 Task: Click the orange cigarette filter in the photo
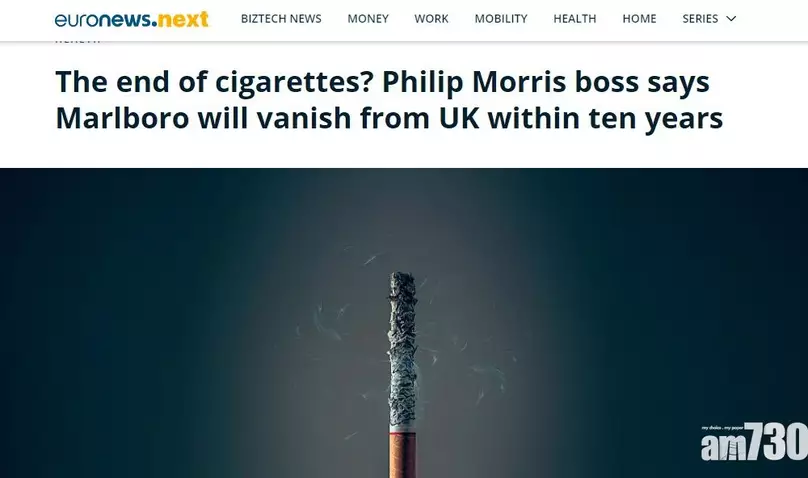[x=402, y=455]
